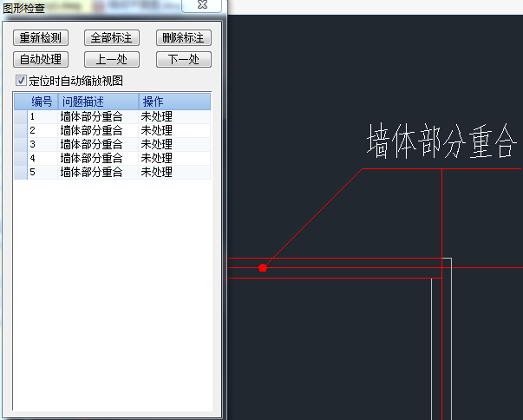Click 墙体部分重合 description in row 1

[x=91, y=117]
